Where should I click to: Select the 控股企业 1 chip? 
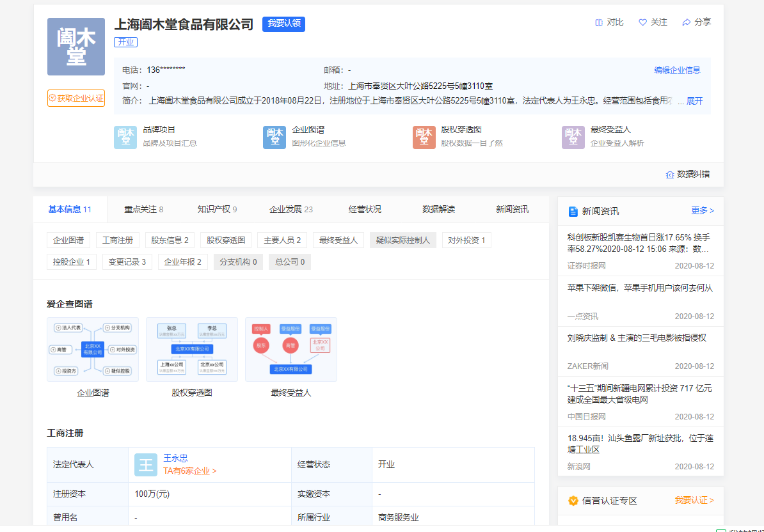click(x=72, y=262)
